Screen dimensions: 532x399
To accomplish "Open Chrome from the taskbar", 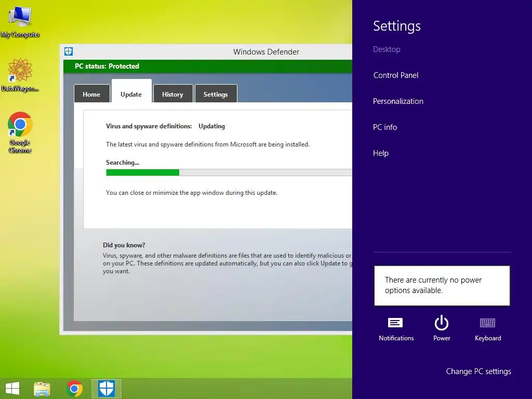I will 74,389.
